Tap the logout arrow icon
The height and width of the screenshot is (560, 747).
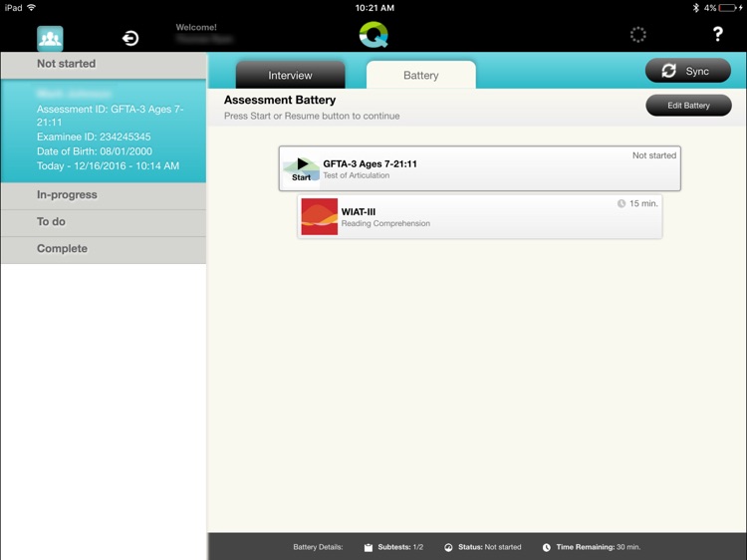tap(130, 38)
